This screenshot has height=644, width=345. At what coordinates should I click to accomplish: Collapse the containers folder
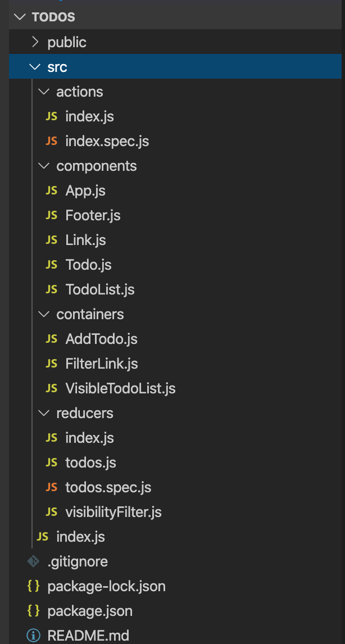click(44, 314)
